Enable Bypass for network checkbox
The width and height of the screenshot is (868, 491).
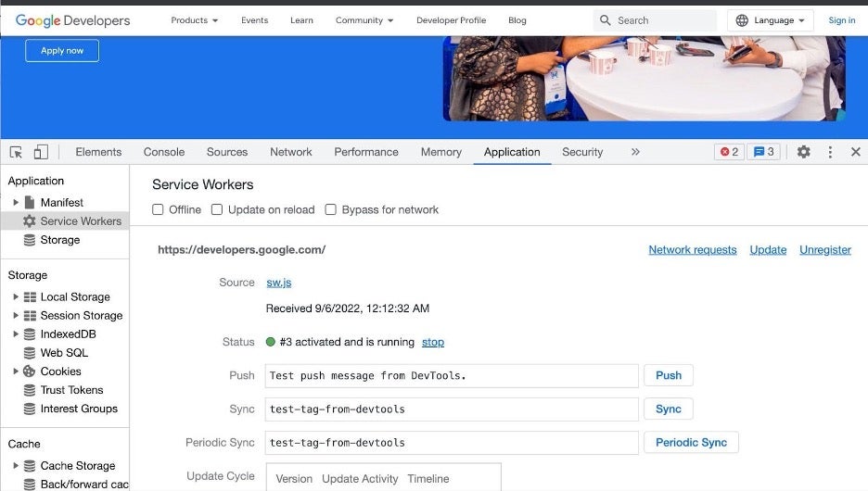click(x=330, y=209)
